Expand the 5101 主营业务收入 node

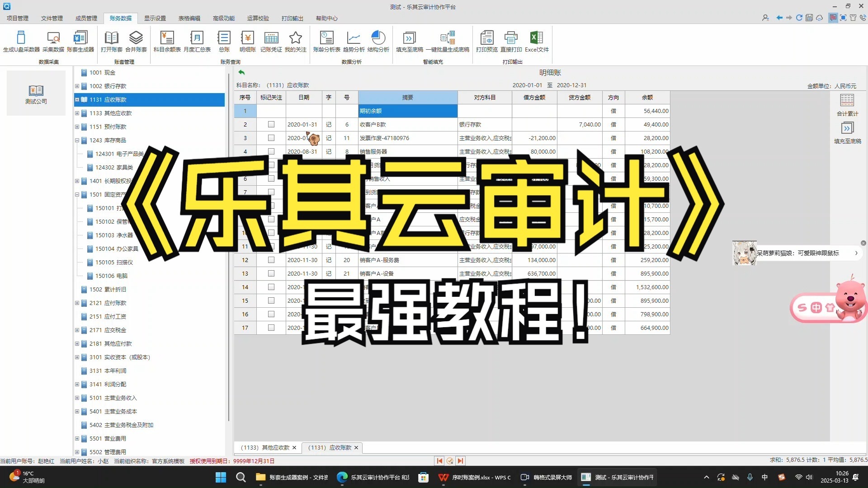77,398
